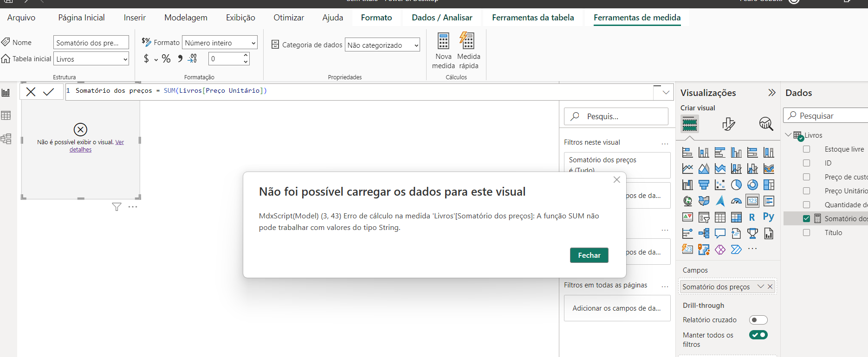Pick the globe Map visual
This screenshot has width=868, height=357.
687,201
